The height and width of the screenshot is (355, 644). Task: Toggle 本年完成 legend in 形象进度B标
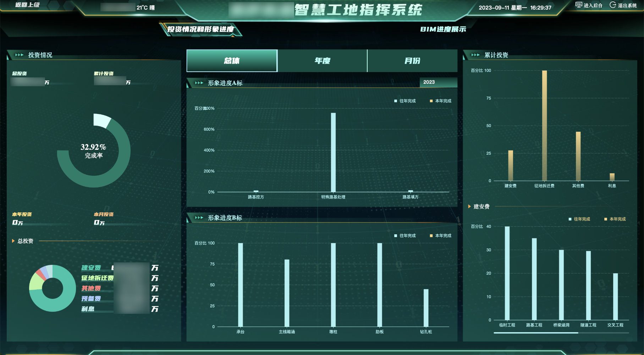(440, 236)
